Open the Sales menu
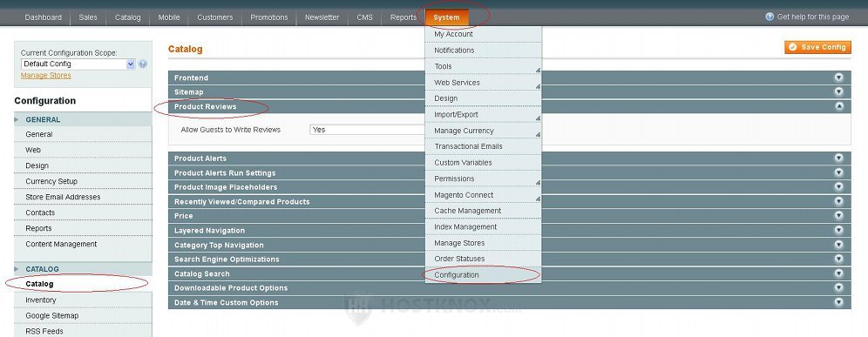Image resolution: width=868 pixels, height=337 pixels. [88, 17]
